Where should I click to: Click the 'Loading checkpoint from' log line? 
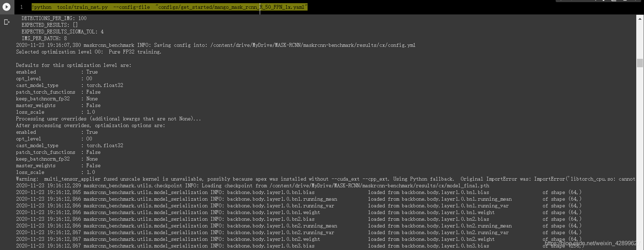253,186
